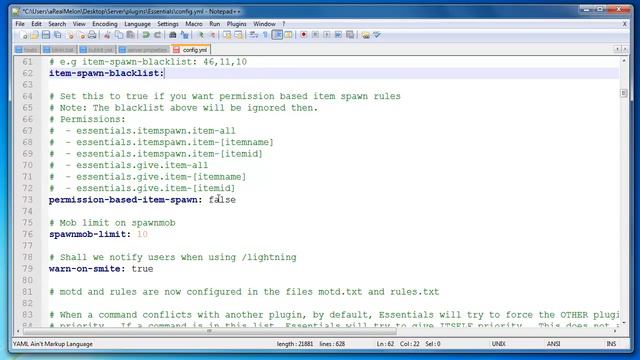Screen dimensions: 640x360
Task: Open the Plugins menu
Action: [237, 24]
